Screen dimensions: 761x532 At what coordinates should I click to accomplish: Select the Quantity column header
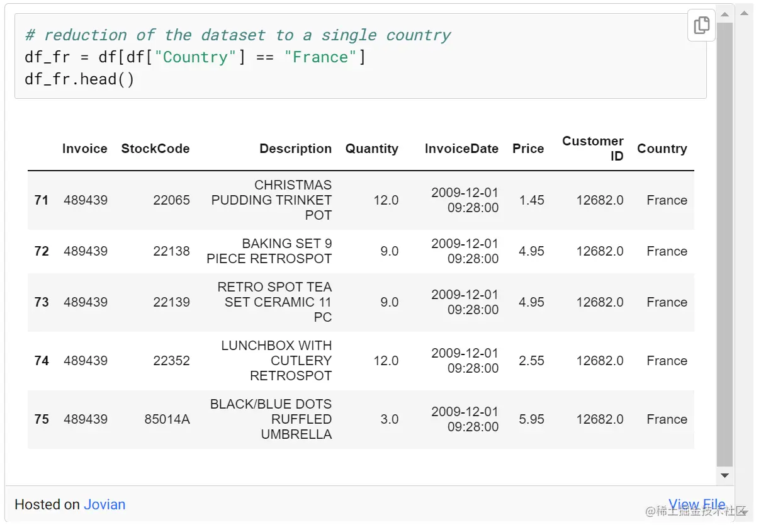372,149
